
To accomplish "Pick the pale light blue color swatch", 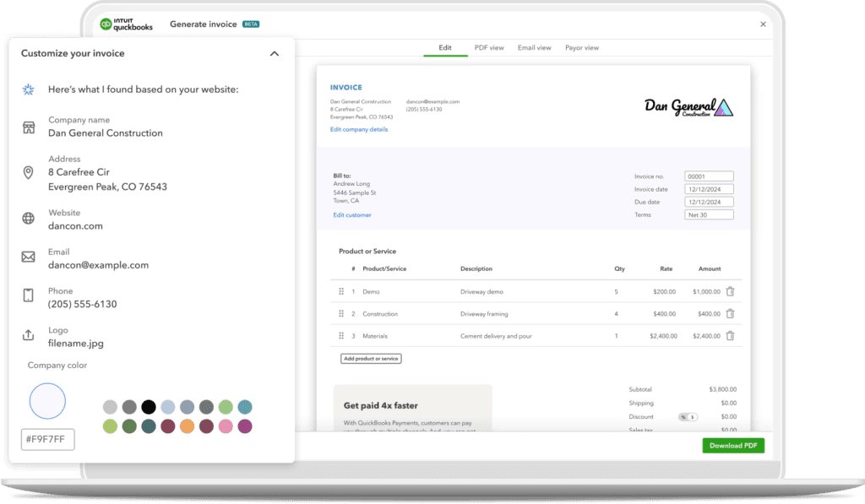I will coord(168,407).
